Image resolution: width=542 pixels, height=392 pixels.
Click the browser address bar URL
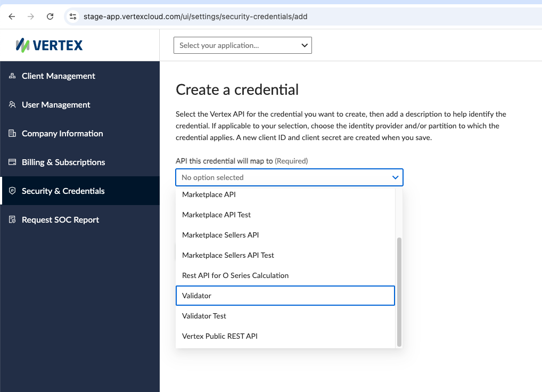[x=195, y=17]
